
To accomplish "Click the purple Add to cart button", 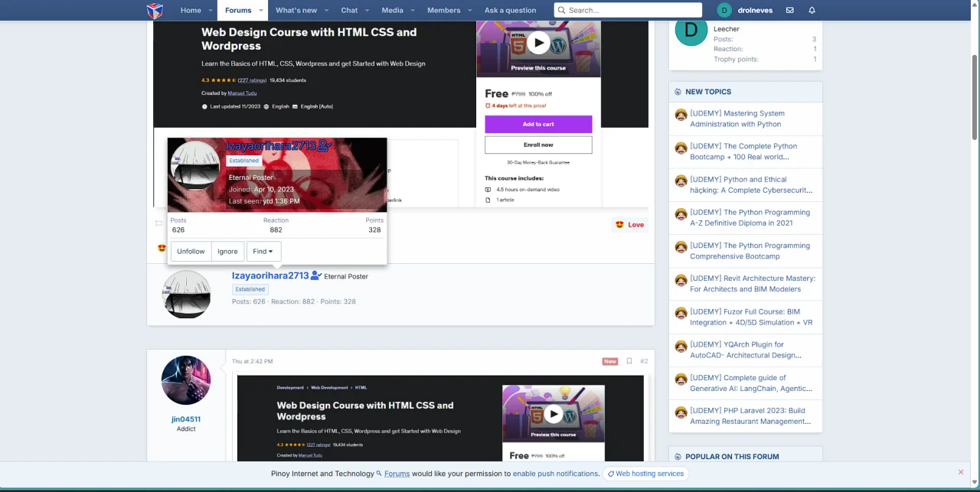I will click(x=538, y=124).
